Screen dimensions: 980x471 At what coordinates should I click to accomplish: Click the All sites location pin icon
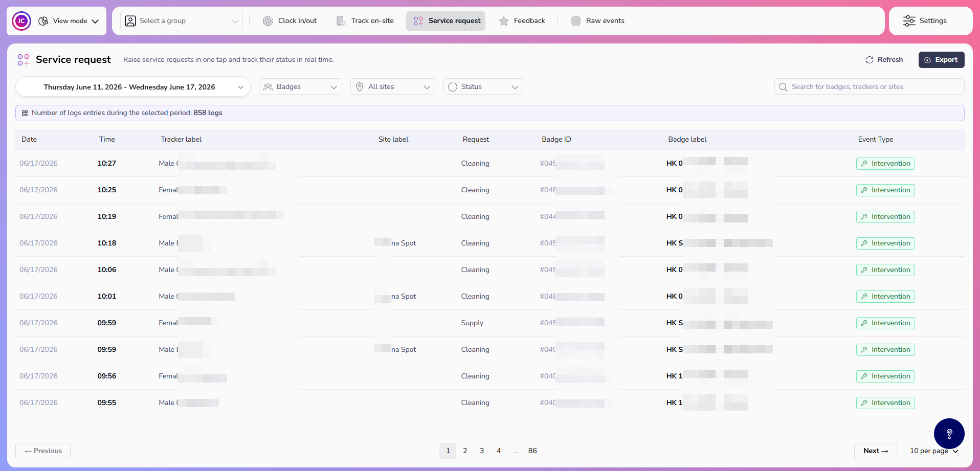[x=360, y=87]
